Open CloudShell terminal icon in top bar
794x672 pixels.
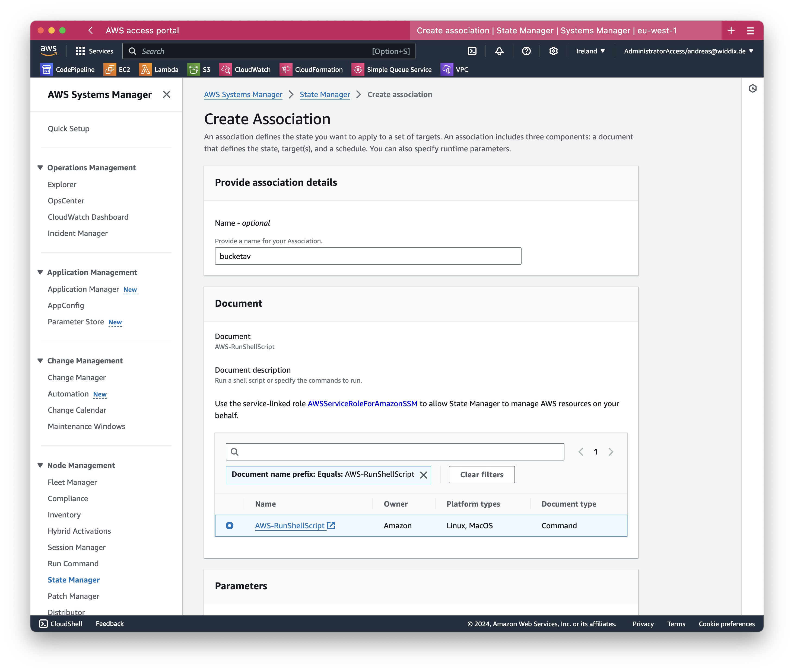click(x=472, y=51)
